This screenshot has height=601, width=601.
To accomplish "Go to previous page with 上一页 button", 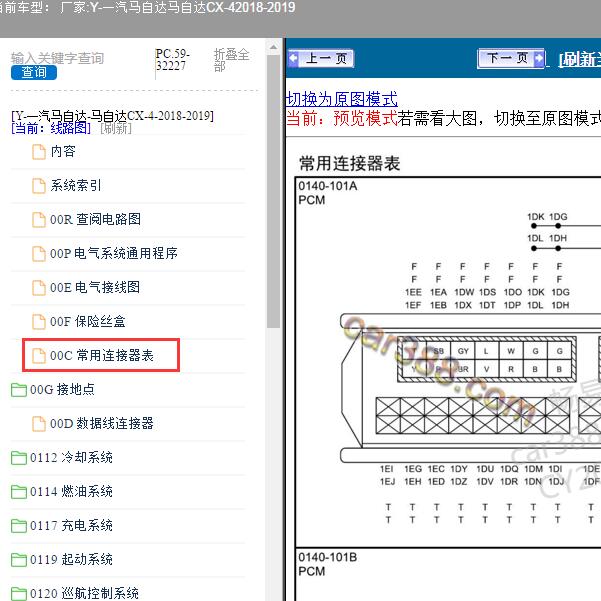I will 321,59.
